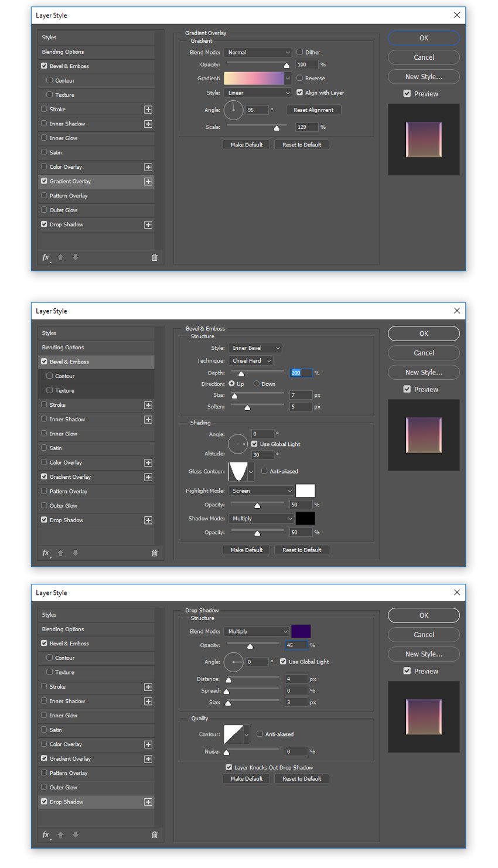Open the Gloss Contour editor thumbnail
This screenshot has height=868, width=498.
point(237,471)
